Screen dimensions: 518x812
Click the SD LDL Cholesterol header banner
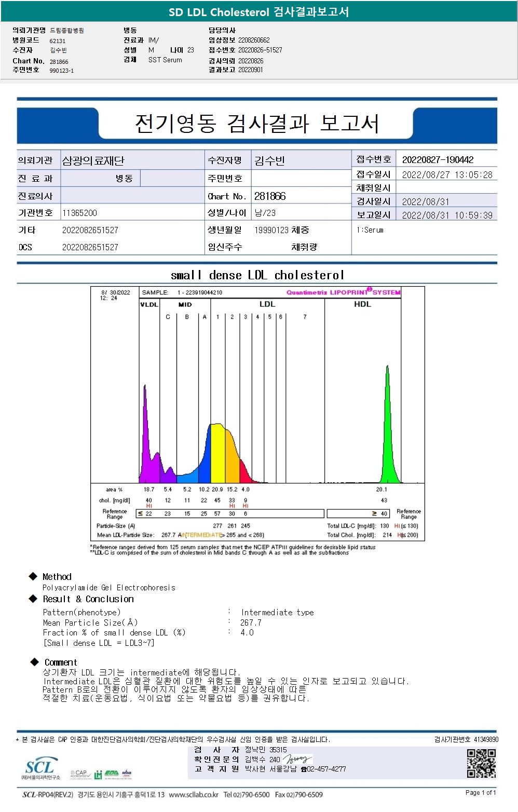coord(259,11)
